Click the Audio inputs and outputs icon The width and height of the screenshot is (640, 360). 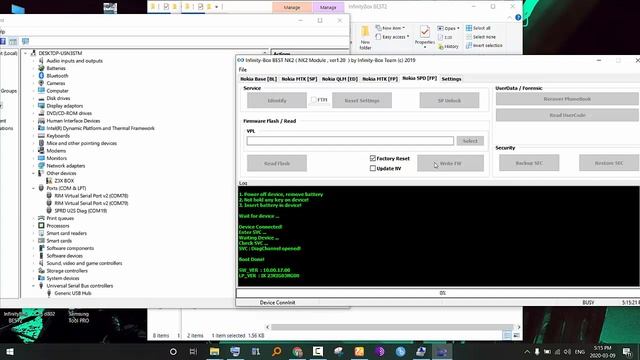[41, 60]
